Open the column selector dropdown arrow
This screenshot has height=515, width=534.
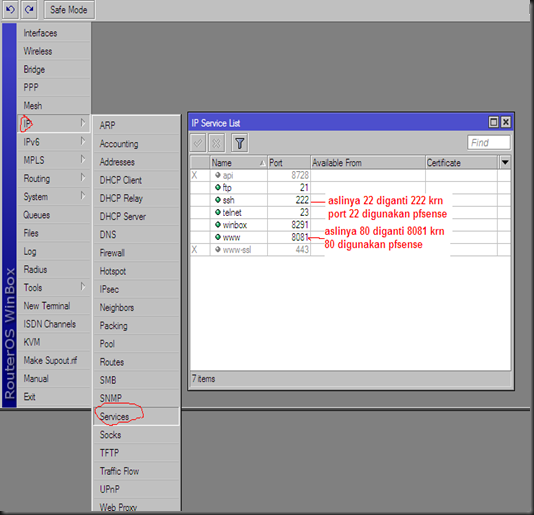[505, 162]
